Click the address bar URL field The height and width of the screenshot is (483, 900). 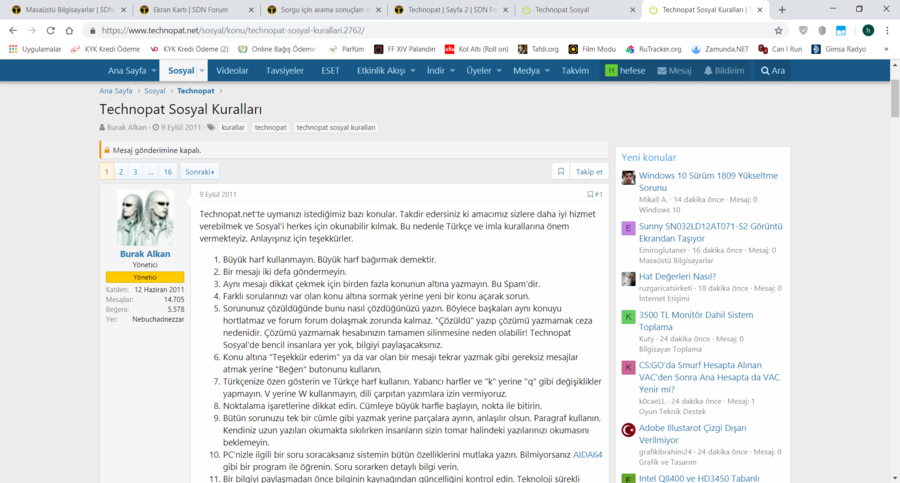(x=433, y=30)
